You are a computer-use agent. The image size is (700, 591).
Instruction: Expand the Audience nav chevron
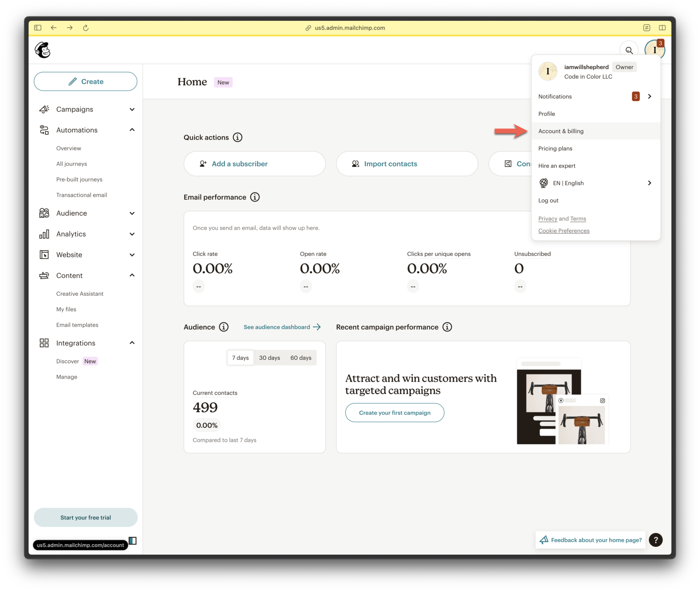coord(132,213)
